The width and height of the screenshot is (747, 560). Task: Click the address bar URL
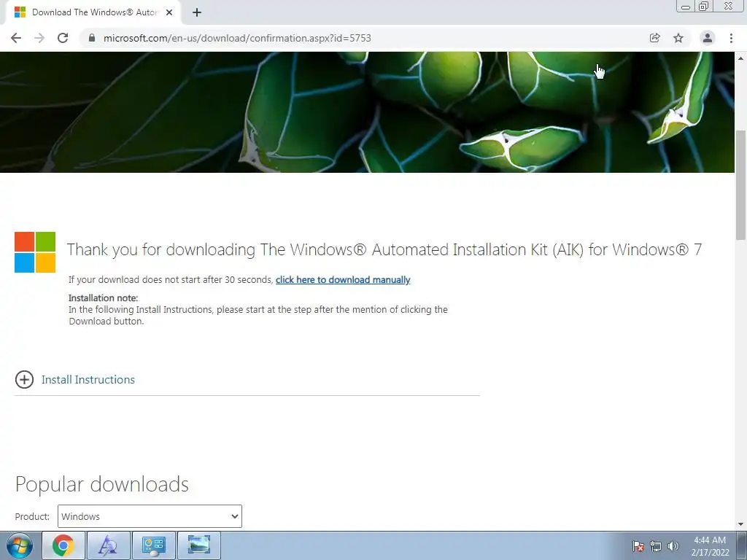point(237,38)
